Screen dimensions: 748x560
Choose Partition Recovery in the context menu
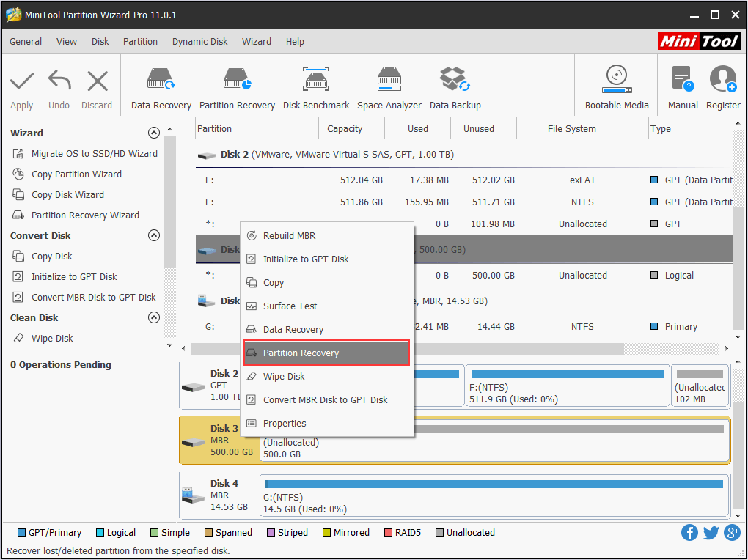327,353
